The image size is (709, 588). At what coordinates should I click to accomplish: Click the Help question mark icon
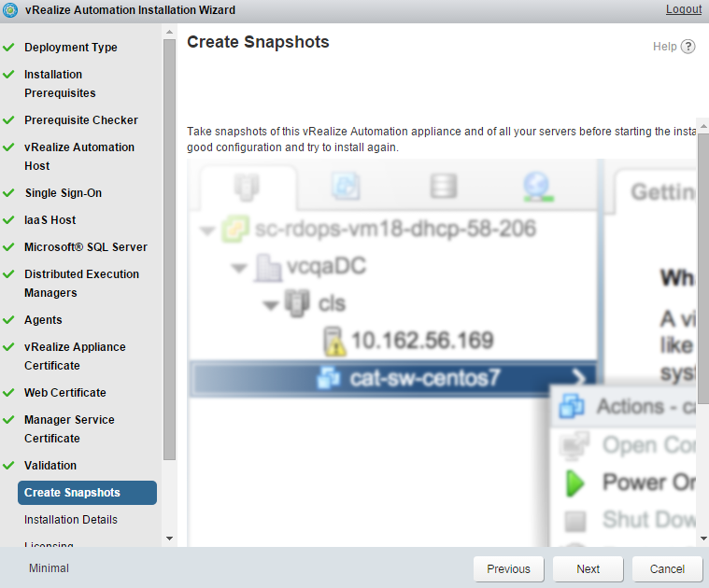(688, 47)
